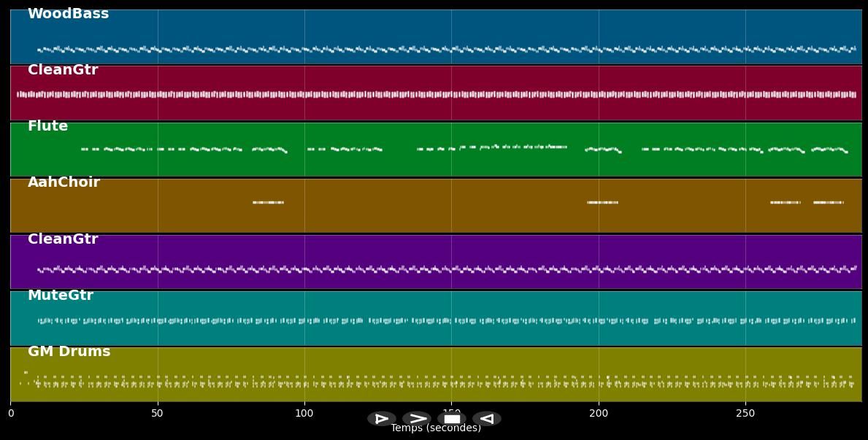
Task: Collapse the MuteGtr track lane
Action: coord(60,295)
